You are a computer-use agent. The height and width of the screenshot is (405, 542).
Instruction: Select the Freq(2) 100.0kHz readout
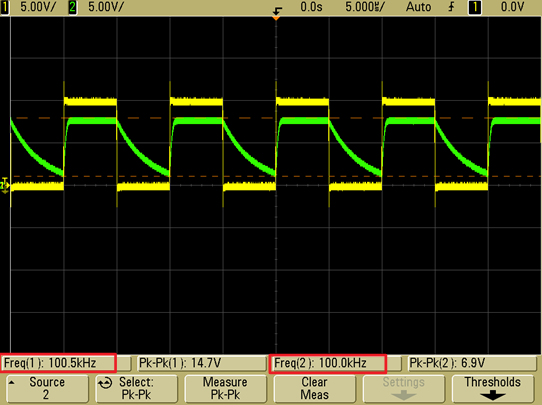pyautogui.click(x=328, y=363)
